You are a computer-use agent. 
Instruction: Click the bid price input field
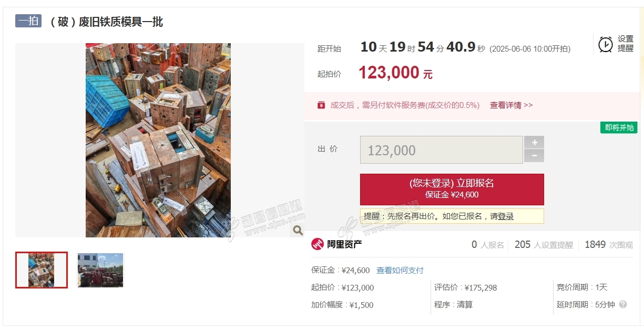[x=441, y=150]
